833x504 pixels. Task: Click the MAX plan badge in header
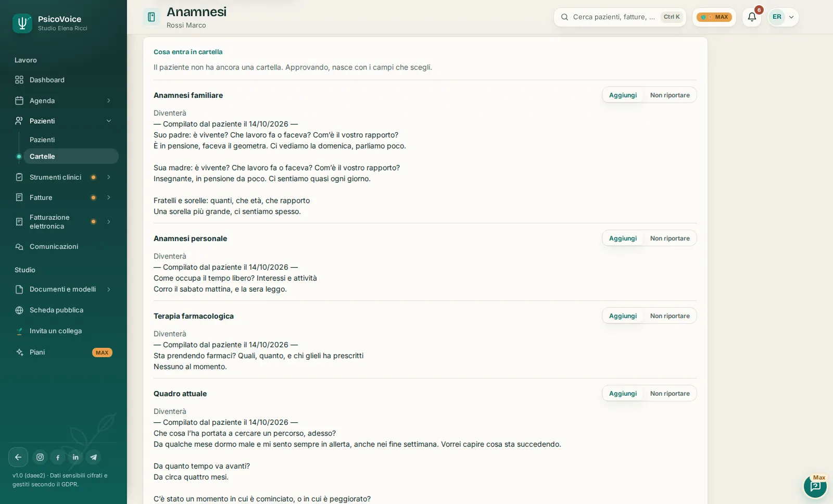coord(714,17)
